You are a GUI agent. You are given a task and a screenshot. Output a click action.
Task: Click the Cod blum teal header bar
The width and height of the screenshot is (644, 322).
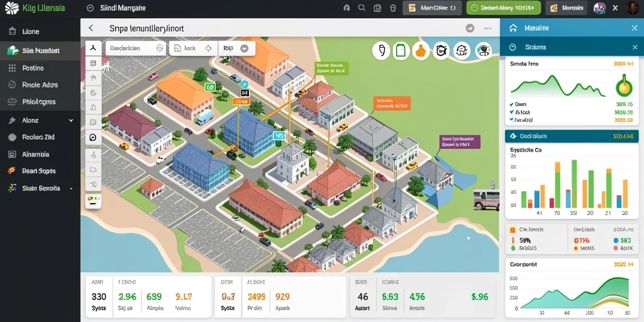coord(572,136)
